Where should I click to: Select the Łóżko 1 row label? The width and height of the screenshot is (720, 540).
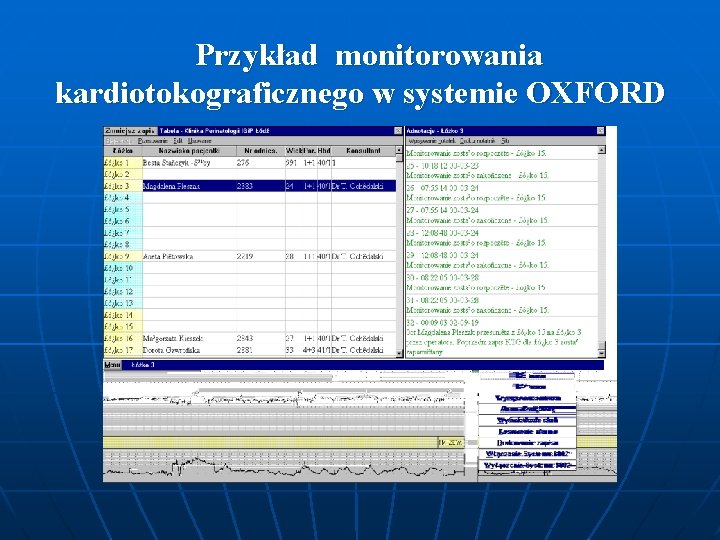[123, 163]
